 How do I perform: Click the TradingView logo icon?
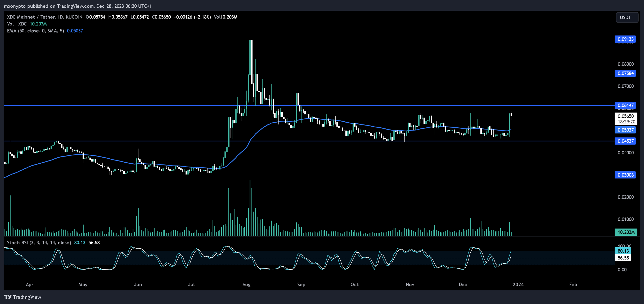point(8,297)
